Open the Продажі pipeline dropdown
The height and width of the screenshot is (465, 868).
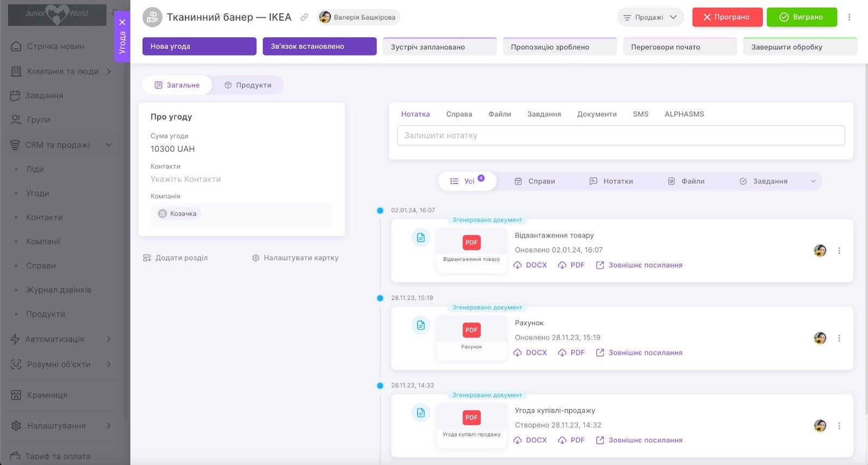point(650,17)
